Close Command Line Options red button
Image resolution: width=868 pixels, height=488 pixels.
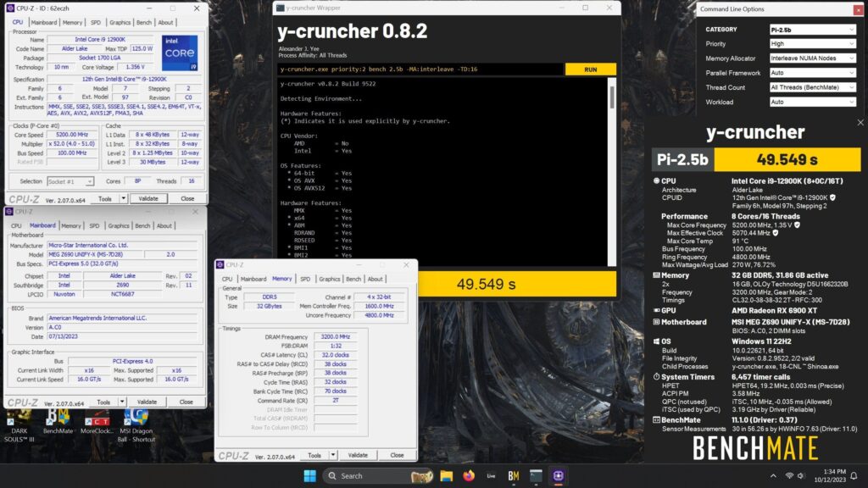point(860,9)
